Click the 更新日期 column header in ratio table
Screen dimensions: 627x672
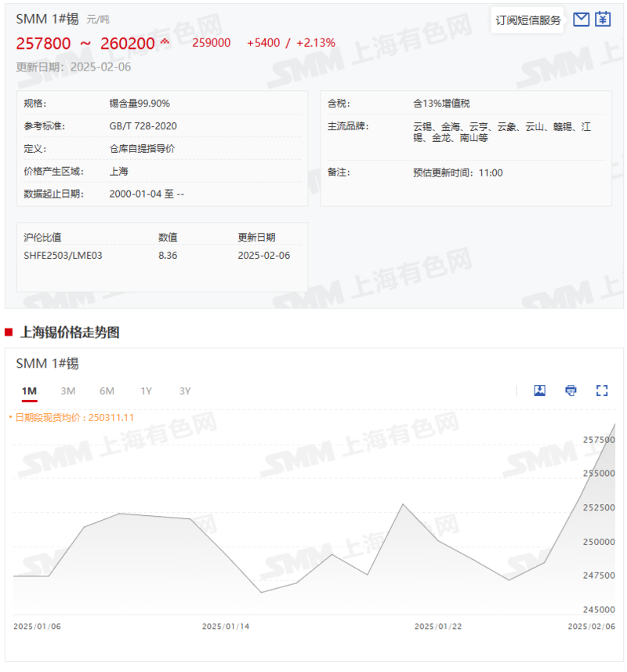pos(256,237)
